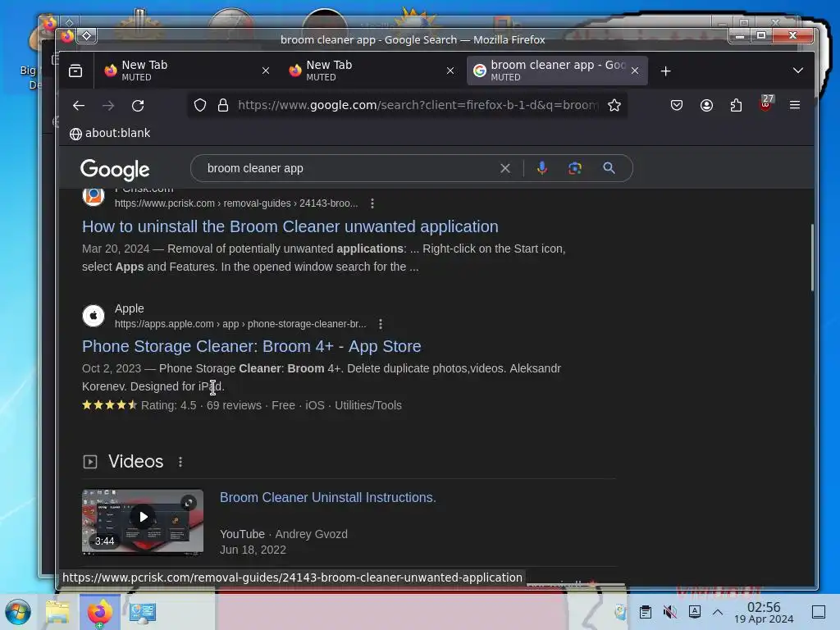Open more options for pcrisk.com result
The image size is (840, 630).
click(x=372, y=203)
